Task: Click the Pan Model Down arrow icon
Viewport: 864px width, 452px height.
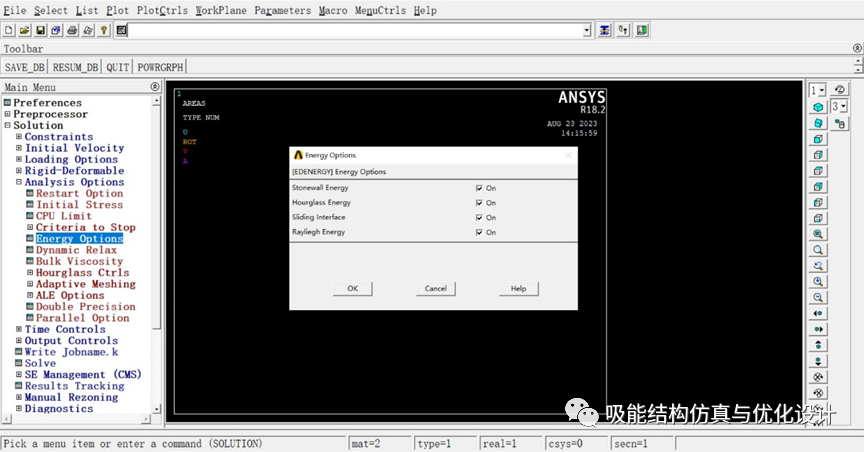Action: pyautogui.click(x=818, y=362)
